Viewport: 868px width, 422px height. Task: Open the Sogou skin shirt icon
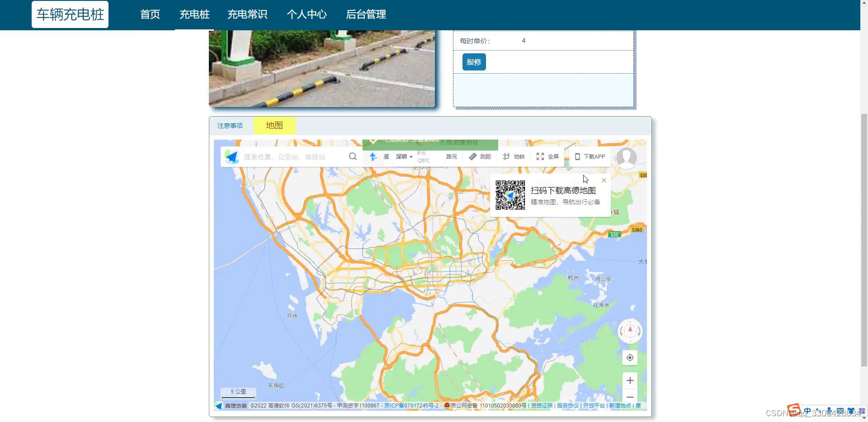click(851, 411)
